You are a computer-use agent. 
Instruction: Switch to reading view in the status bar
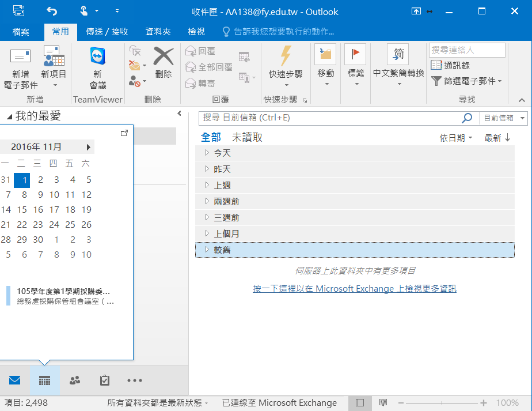(x=383, y=403)
